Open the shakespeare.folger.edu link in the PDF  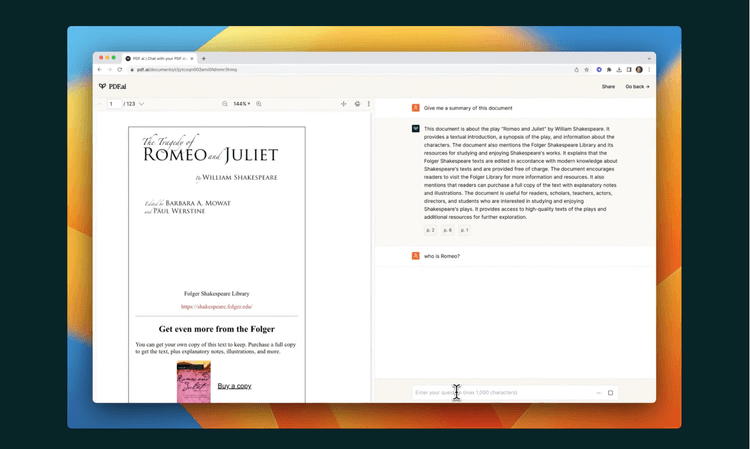217,307
